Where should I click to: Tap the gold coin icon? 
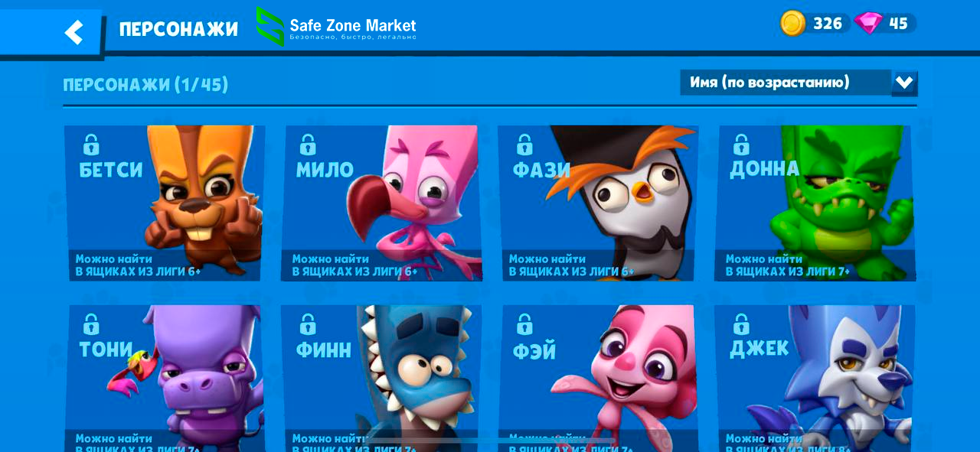[x=792, y=23]
